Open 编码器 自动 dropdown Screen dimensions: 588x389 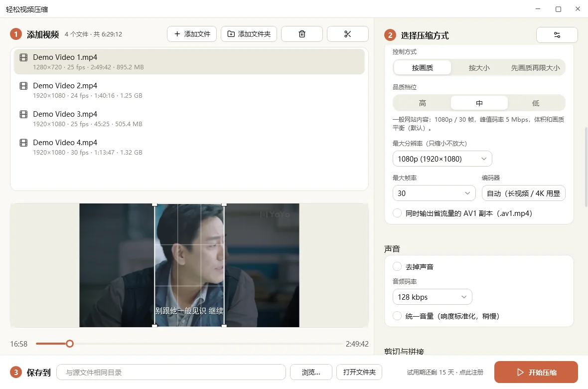tap(524, 193)
